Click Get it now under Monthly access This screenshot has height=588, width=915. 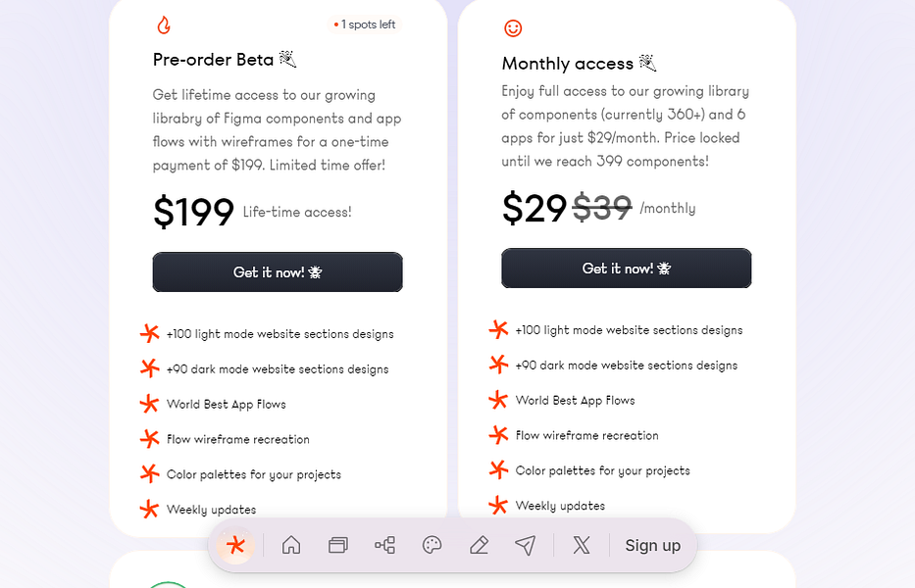click(x=626, y=269)
